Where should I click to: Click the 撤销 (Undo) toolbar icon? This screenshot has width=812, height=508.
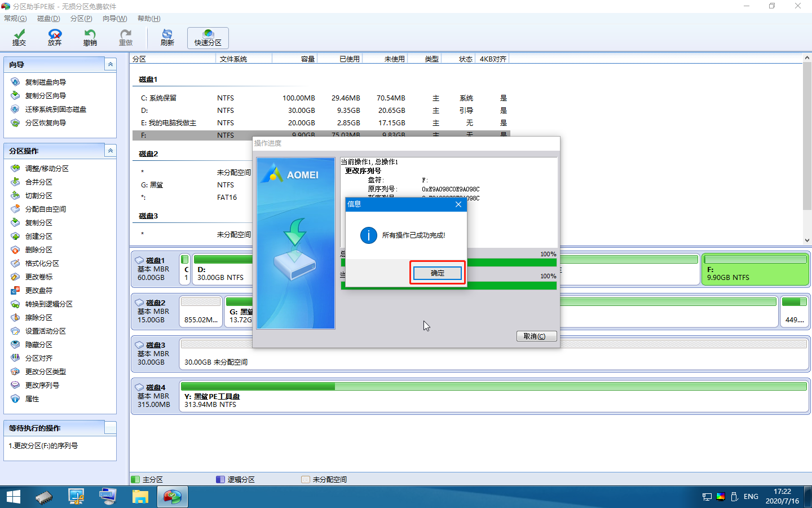coord(90,38)
